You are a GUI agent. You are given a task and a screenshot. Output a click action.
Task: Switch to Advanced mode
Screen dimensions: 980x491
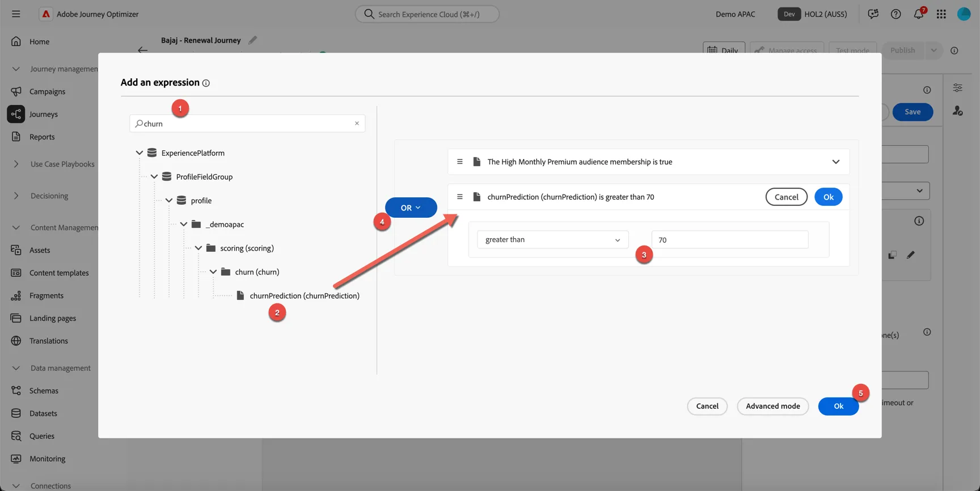(x=772, y=406)
